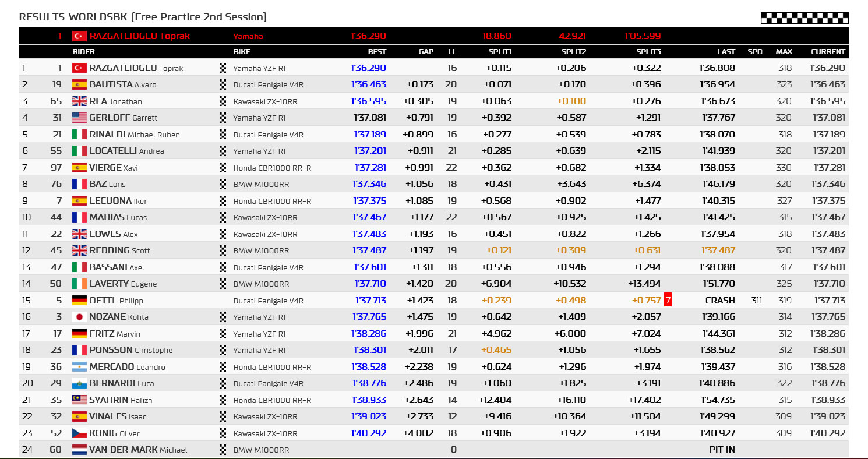Screen dimensions: 868x459
Task: Click REA's orange SPLIT2 value +0.100
Action: [571, 101]
